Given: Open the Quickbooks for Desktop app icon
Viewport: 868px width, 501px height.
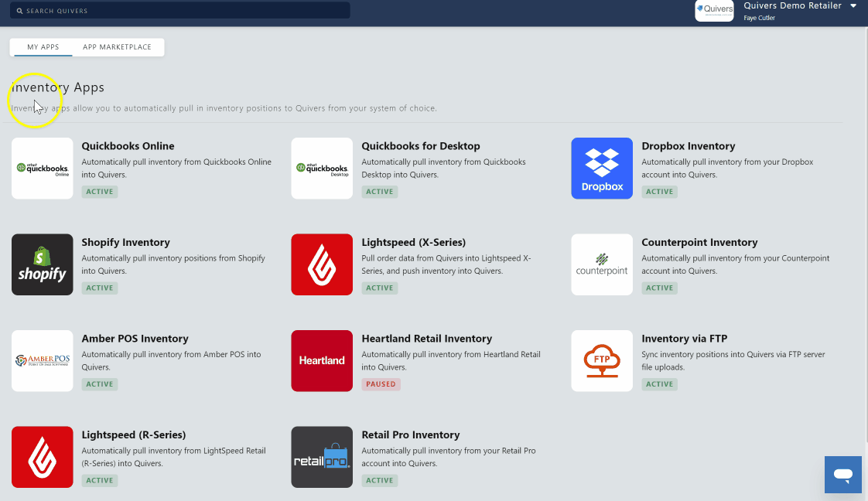Looking at the screenshot, I should 322,168.
